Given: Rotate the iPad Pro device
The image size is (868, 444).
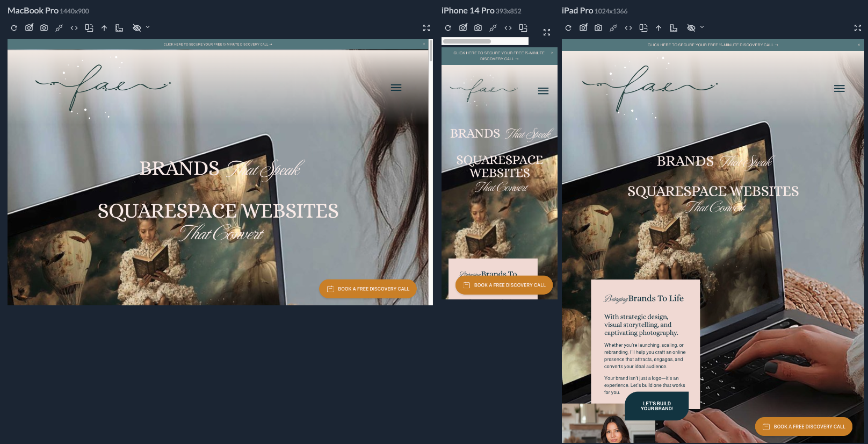Looking at the screenshot, I should tap(643, 28).
